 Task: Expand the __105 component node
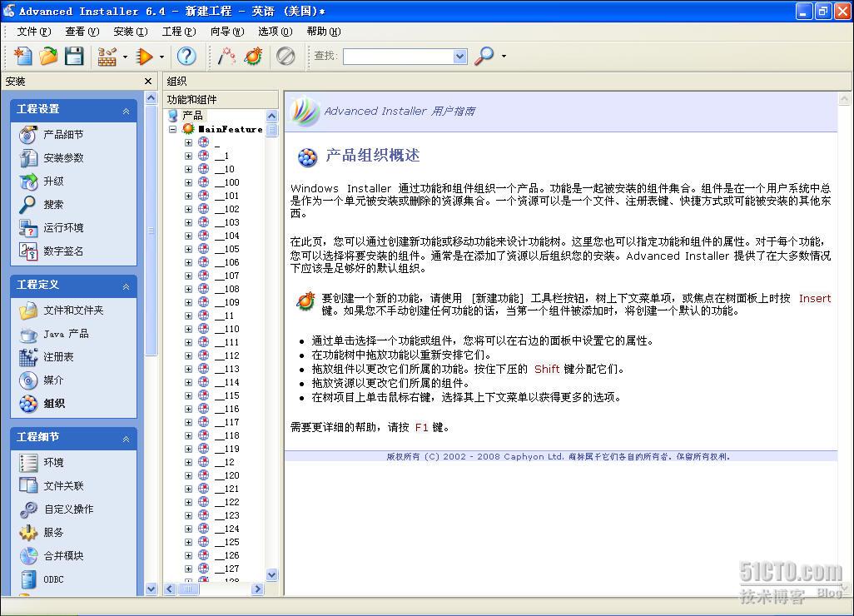tap(188, 249)
